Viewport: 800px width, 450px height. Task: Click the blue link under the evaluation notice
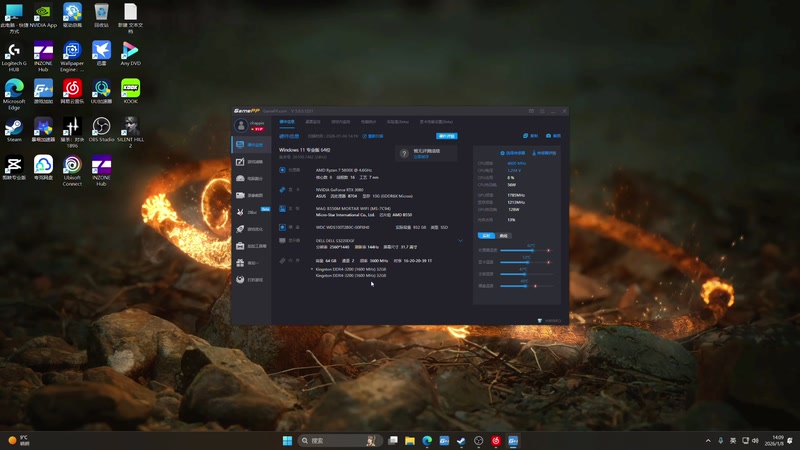[421, 157]
